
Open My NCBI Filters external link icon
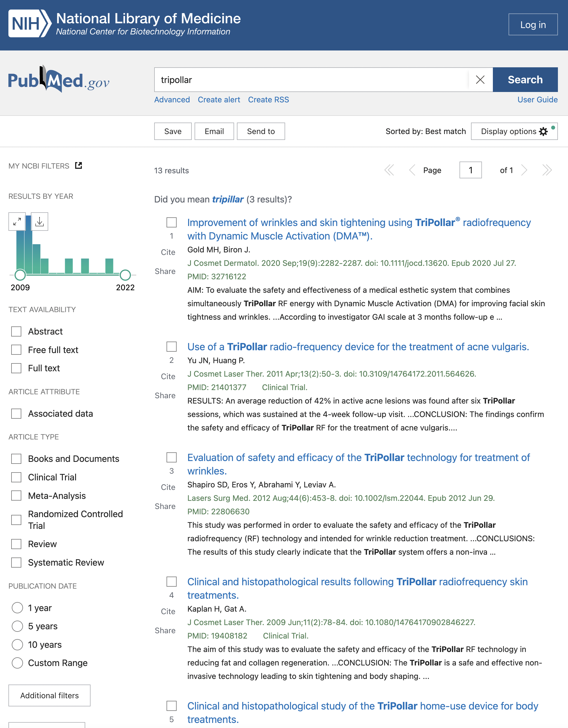click(79, 166)
